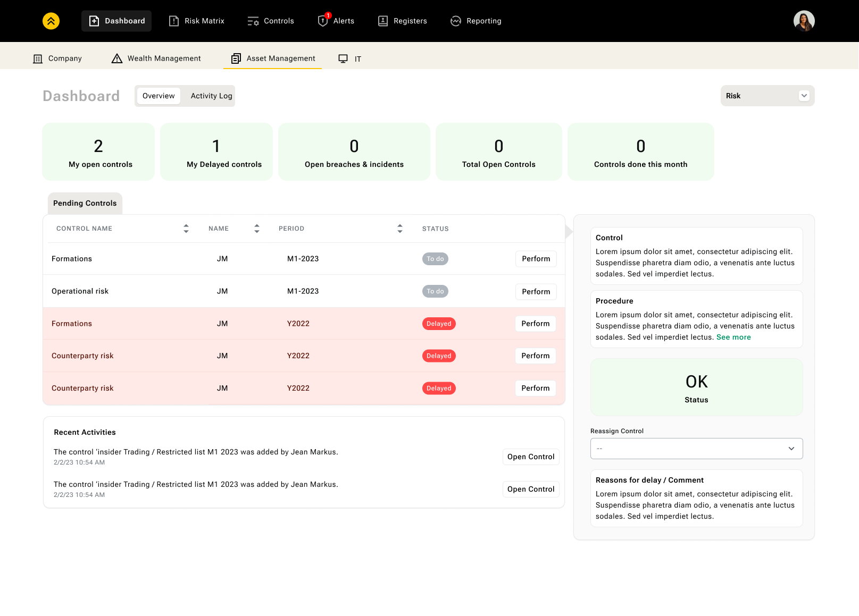
Task: Switch to the Activity Log view
Action: pyautogui.click(x=211, y=96)
